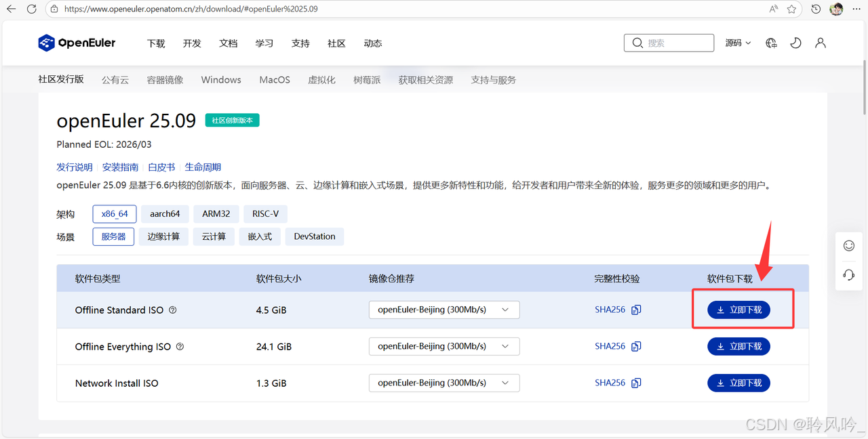868x439 pixels.
Task: Switch to 虚拟化 tab
Action: tap(321, 80)
